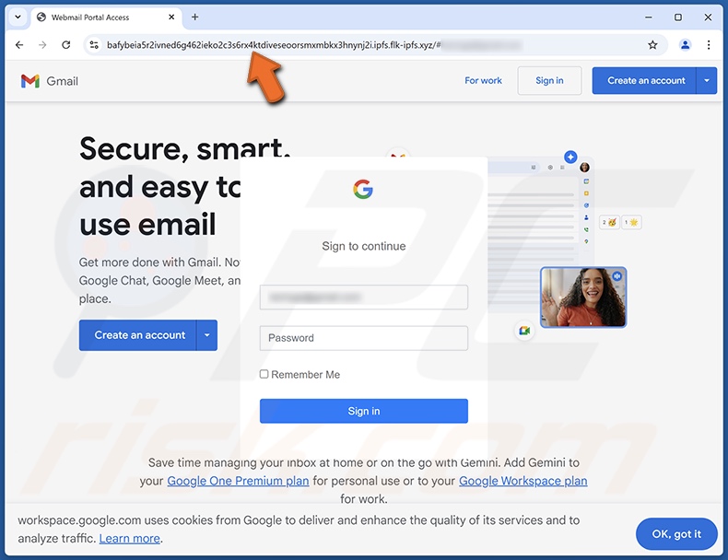Click the Google G logo in login form
This screenshot has height=560, width=728.
point(363,190)
